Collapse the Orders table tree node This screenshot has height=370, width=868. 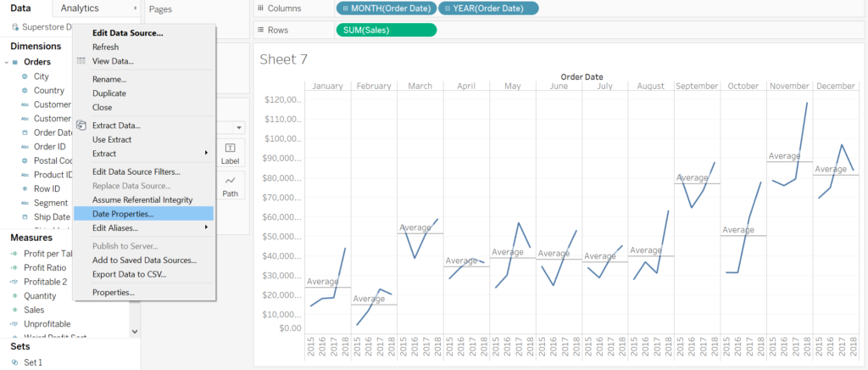point(6,62)
